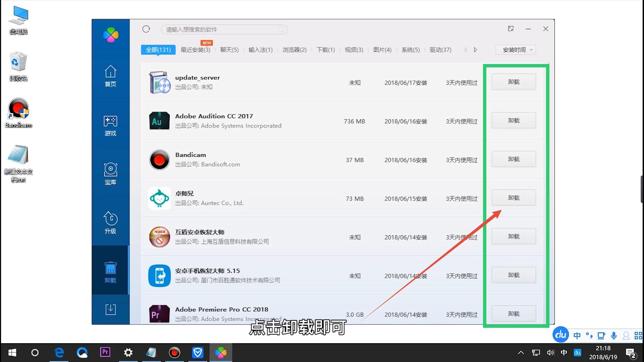Click 卸载 for 卓师兄 row
644x362 pixels.
[514, 198]
